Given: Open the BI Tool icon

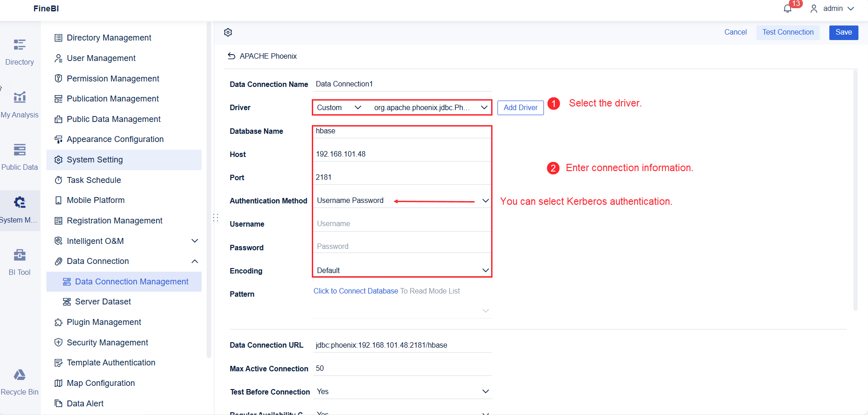Looking at the screenshot, I should pyautogui.click(x=20, y=255).
